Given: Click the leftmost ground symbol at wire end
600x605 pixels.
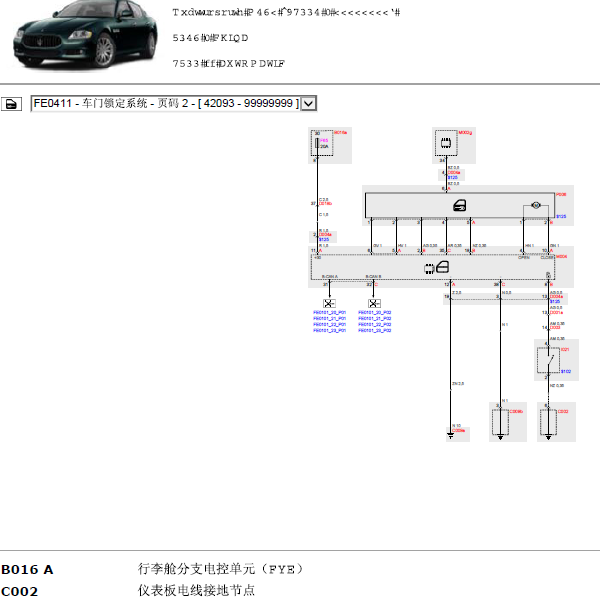Looking at the screenshot, I should (x=450, y=436).
